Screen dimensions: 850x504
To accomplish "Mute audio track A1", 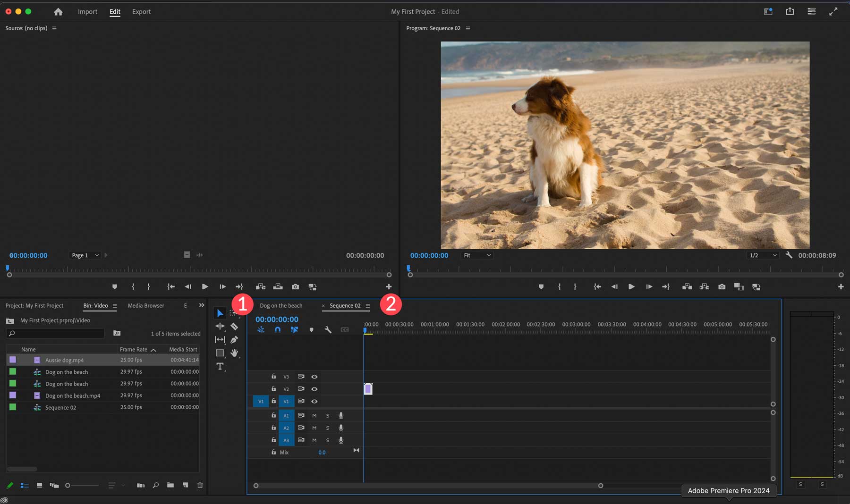I will tap(314, 416).
